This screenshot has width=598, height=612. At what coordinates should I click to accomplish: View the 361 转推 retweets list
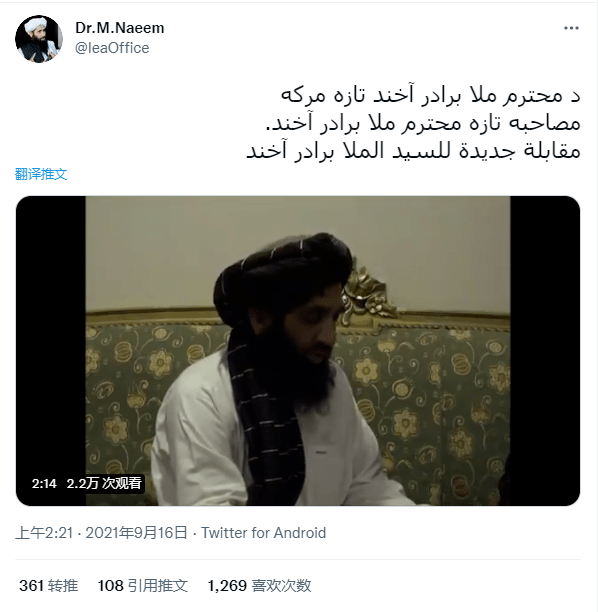coord(48,585)
